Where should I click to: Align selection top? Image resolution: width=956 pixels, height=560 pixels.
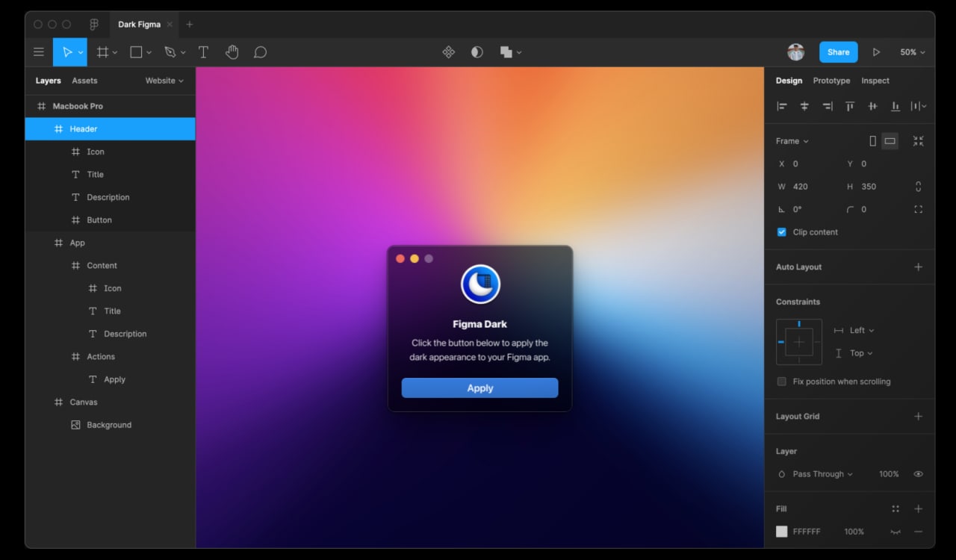(x=850, y=107)
